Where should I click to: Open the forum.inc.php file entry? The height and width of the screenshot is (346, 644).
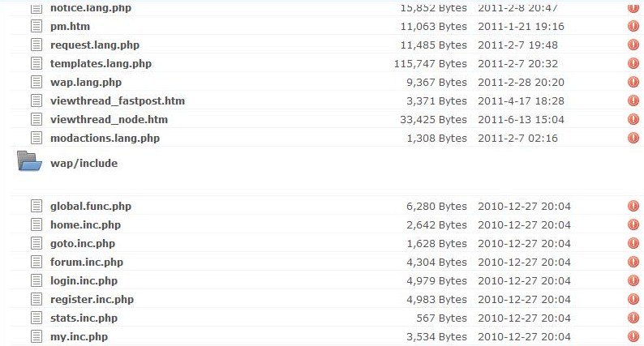tap(87, 263)
